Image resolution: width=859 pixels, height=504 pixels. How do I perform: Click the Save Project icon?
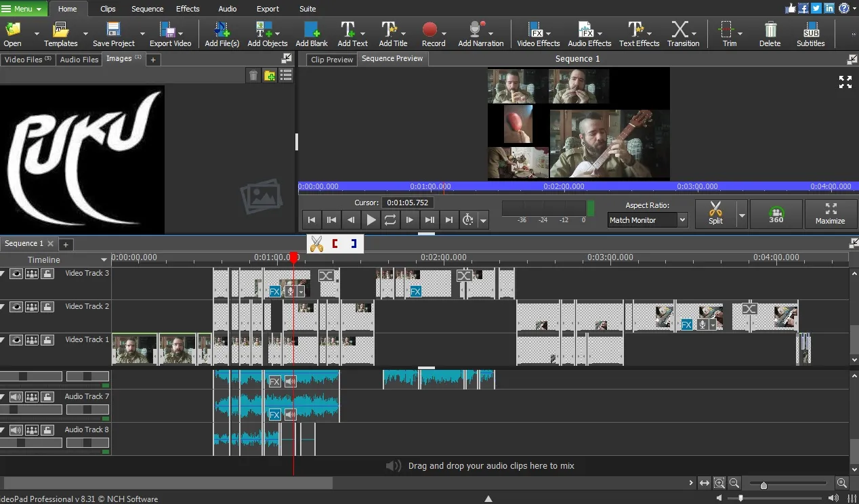pos(114,35)
